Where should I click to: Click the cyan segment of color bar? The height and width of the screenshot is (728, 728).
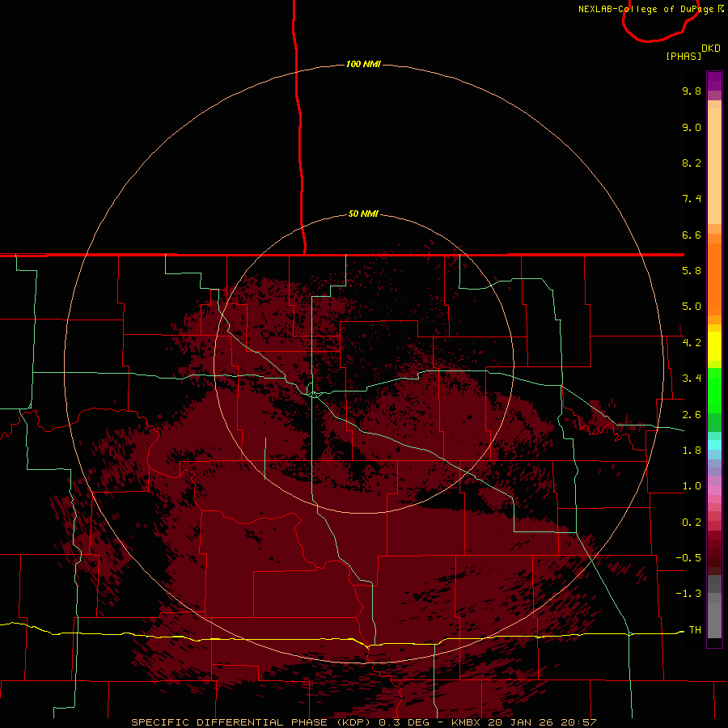tap(714, 445)
